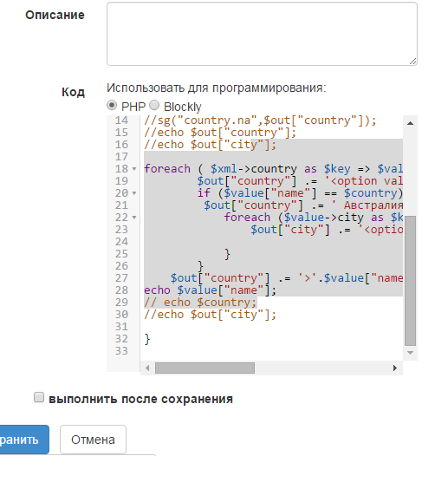Viewport: 448px width, 482px height.
Task: Click the scroll up arrow in code editor
Action: pos(410,123)
